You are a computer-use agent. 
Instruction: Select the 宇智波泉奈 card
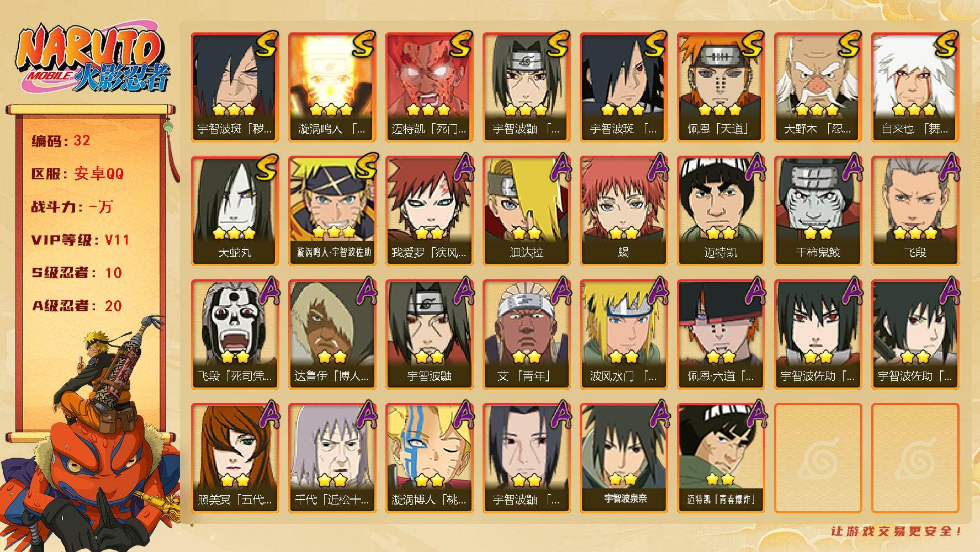click(x=623, y=458)
